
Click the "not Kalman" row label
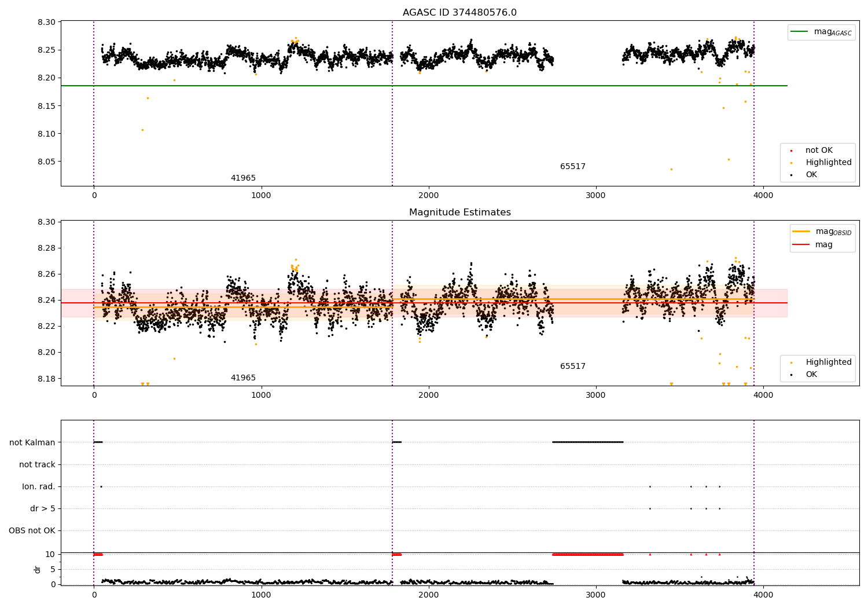pos(32,442)
